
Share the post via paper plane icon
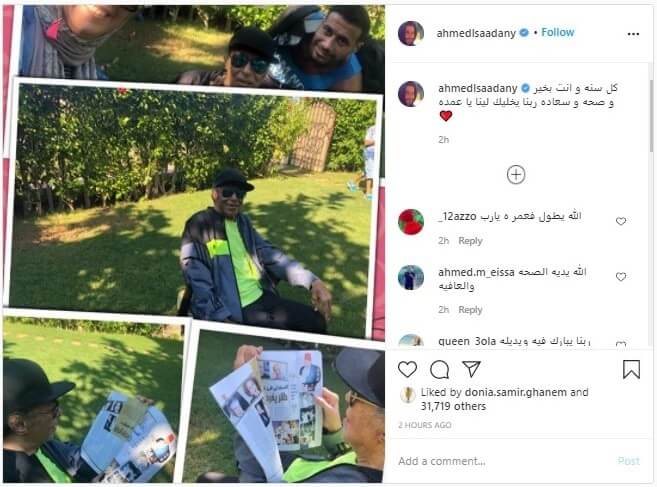tap(471, 369)
